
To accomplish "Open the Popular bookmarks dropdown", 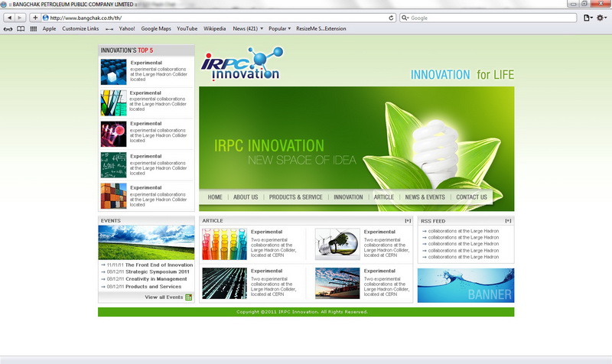I will pos(279,28).
